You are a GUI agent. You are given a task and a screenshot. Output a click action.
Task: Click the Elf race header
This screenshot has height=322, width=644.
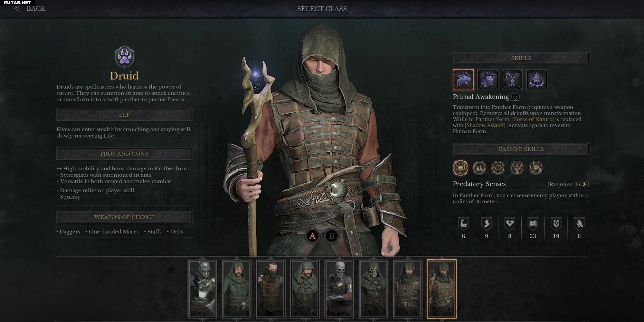click(124, 115)
